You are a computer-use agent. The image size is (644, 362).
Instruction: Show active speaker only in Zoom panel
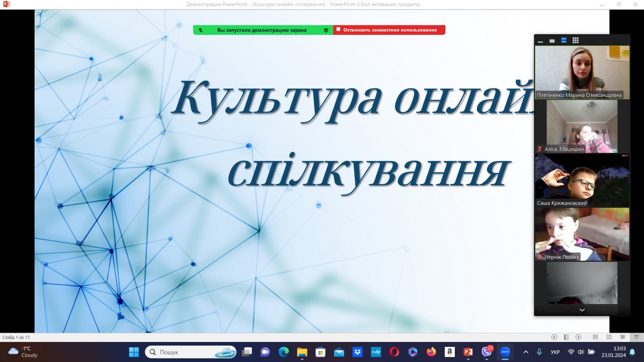[x=552, y=41]
